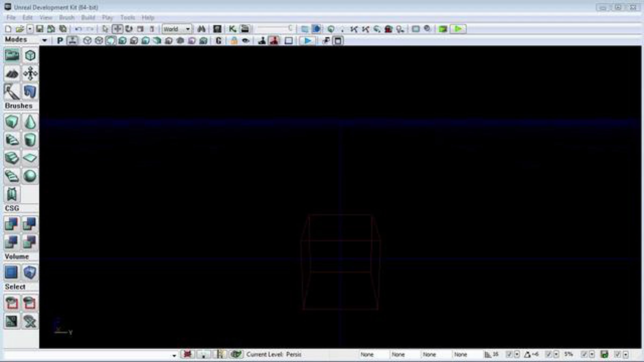This screenshot has height=362, width=644.
Task: Open the Build menu
Action: (x=88, y=18)
